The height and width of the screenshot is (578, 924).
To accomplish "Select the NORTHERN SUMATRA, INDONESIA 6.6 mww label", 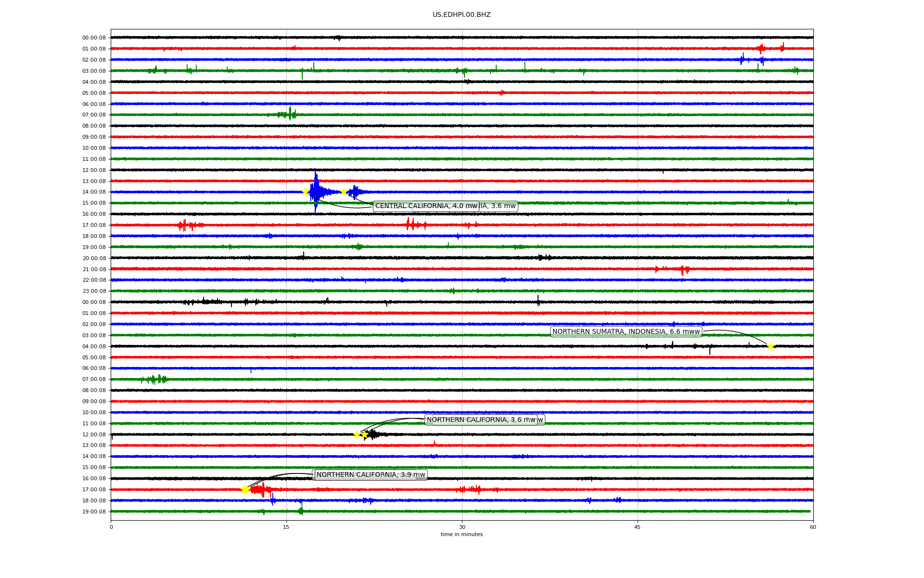I will (x=626, y=331).
